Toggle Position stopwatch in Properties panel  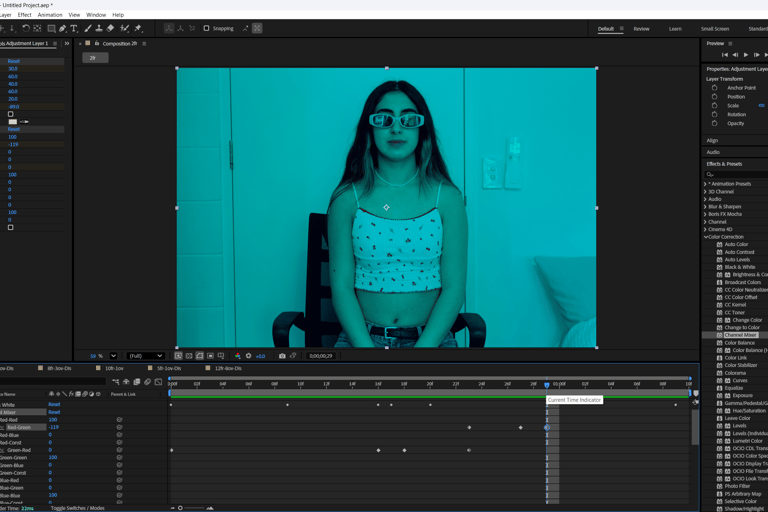coord(714,97)
